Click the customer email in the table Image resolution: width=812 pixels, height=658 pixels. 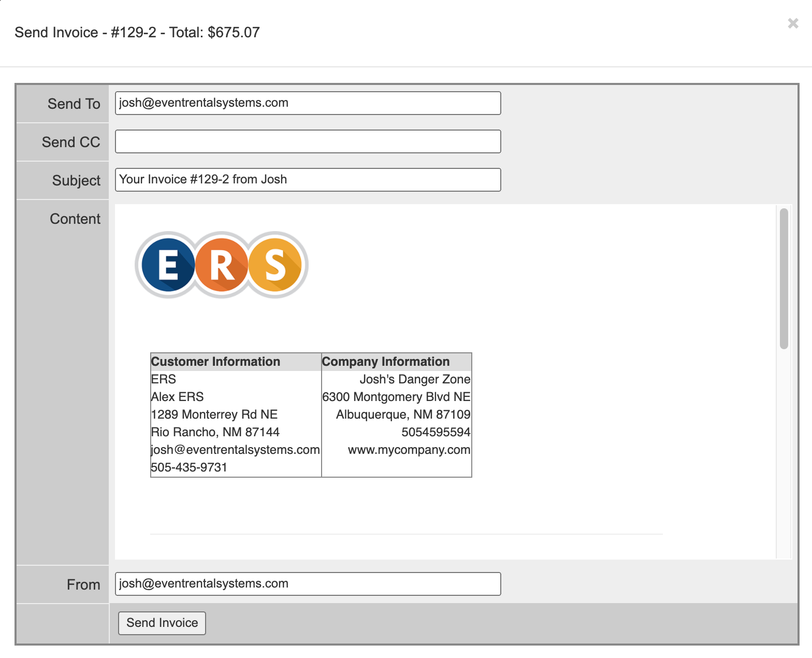point(235,450)
